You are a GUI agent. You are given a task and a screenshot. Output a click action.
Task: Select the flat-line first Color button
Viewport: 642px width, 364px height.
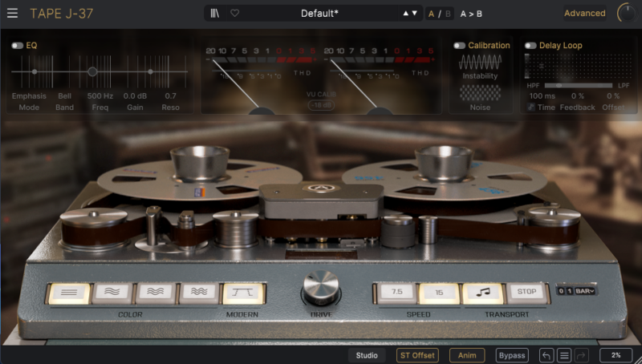click(x=67, y=293)
